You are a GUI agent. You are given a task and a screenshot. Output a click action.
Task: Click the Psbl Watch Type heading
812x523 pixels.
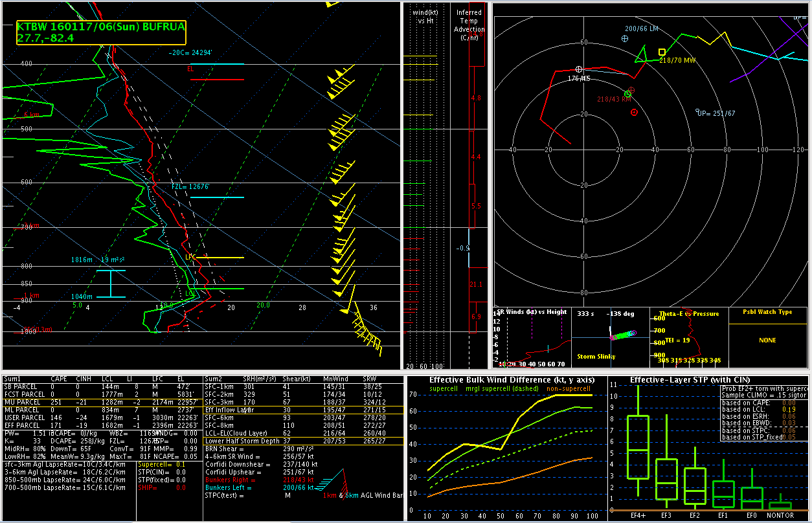767,312
